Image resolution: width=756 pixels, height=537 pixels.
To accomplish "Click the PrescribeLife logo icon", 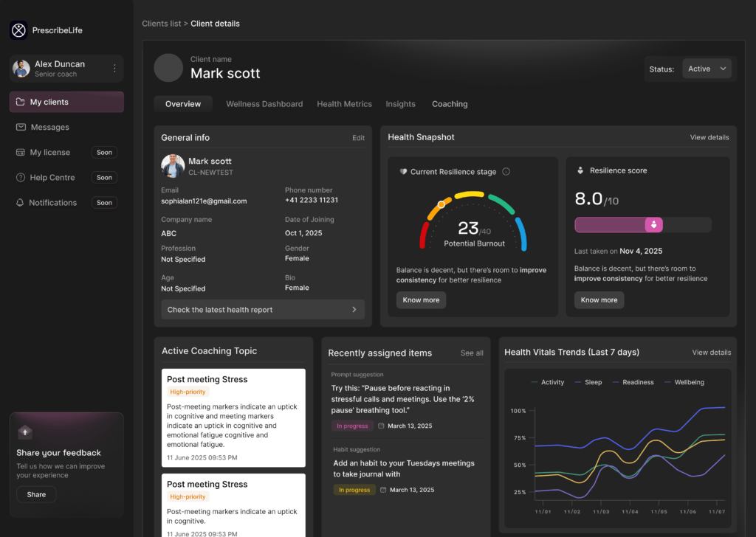I will pyautogui.click(x=18, y=30).
